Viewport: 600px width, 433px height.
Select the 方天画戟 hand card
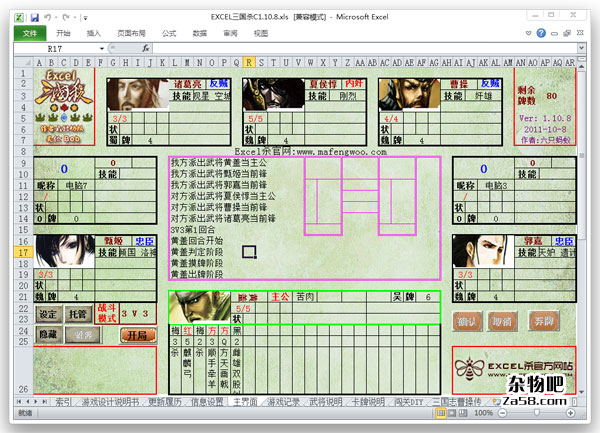coord(224,358)
